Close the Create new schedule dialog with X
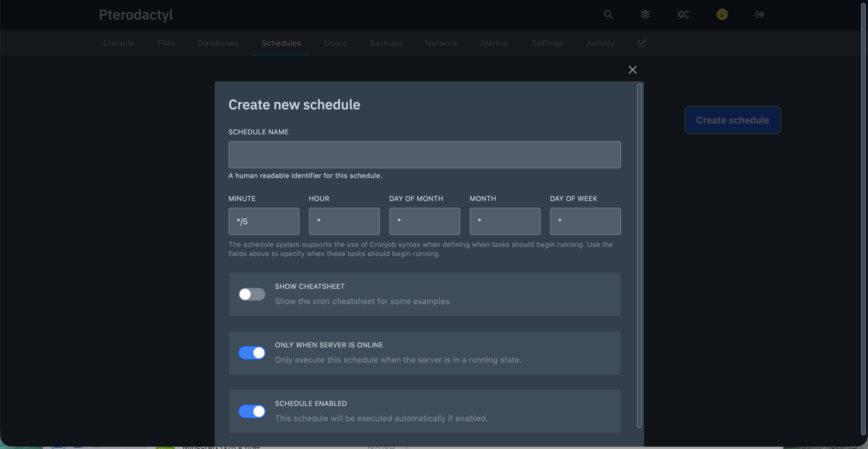This screenshot has height=449, width=868. [632, 70]
